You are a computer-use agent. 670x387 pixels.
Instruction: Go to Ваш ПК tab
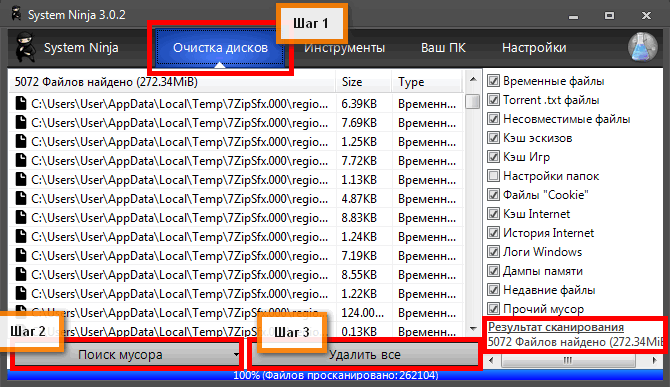click(x=443, y=48)
